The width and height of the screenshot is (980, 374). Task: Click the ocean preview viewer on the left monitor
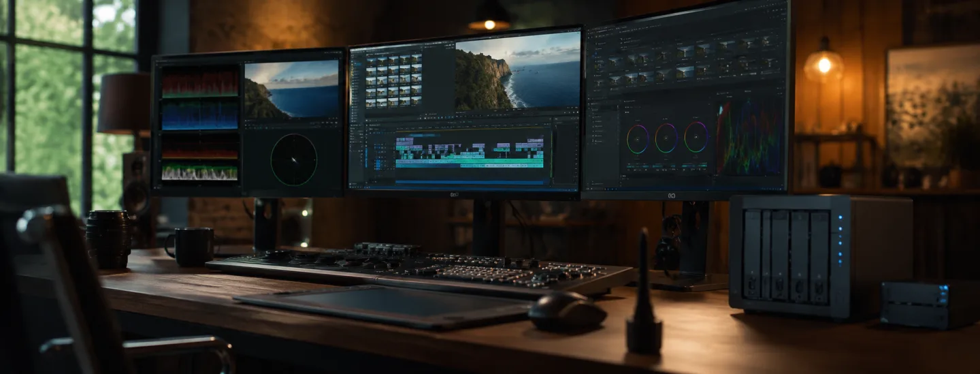click(x=291, y=90)
